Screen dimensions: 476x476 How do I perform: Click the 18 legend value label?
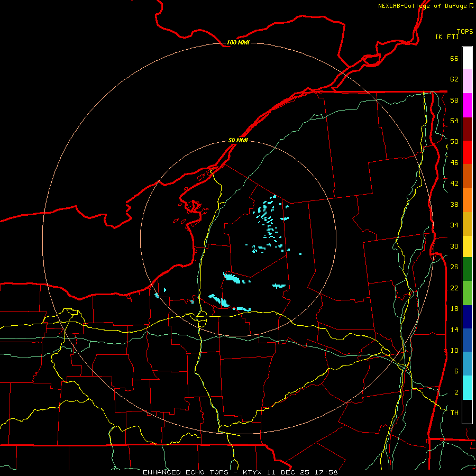[454, 309]
